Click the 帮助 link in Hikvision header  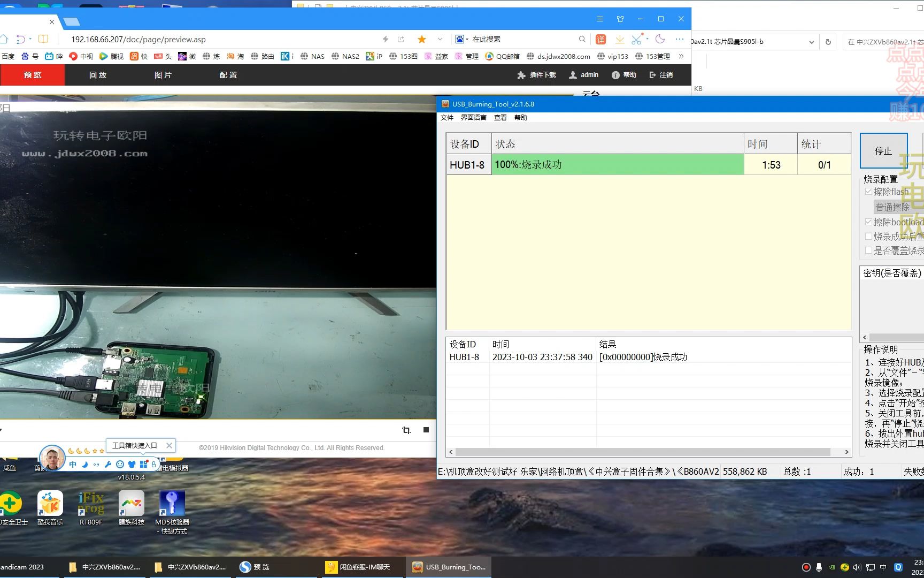click(624, 75)
